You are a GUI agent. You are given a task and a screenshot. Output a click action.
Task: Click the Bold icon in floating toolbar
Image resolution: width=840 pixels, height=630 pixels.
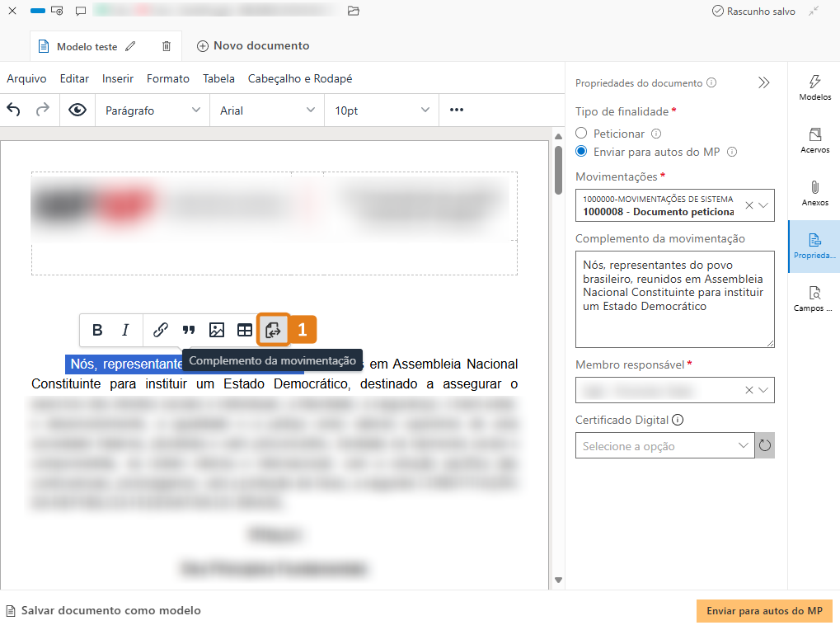[x=97, y=330]
